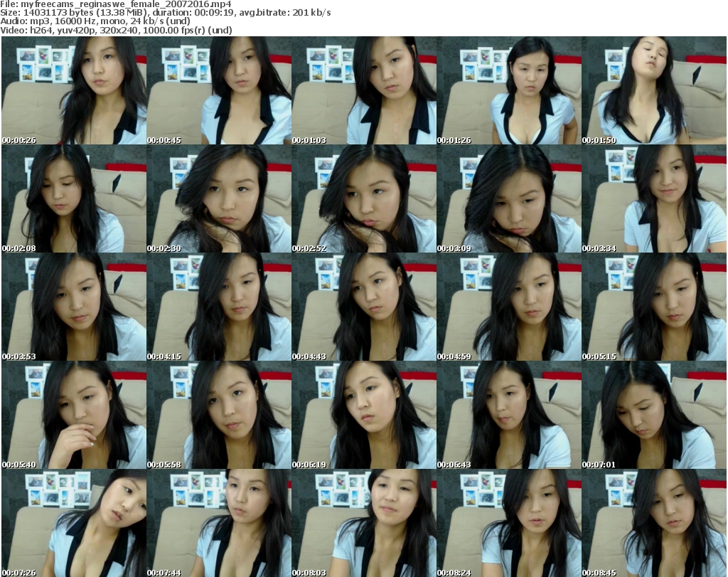This screenshot has width=728, height=577.
Task: Open the thumbnail frame stamped 00:08:45
Action: click(654, 523)
